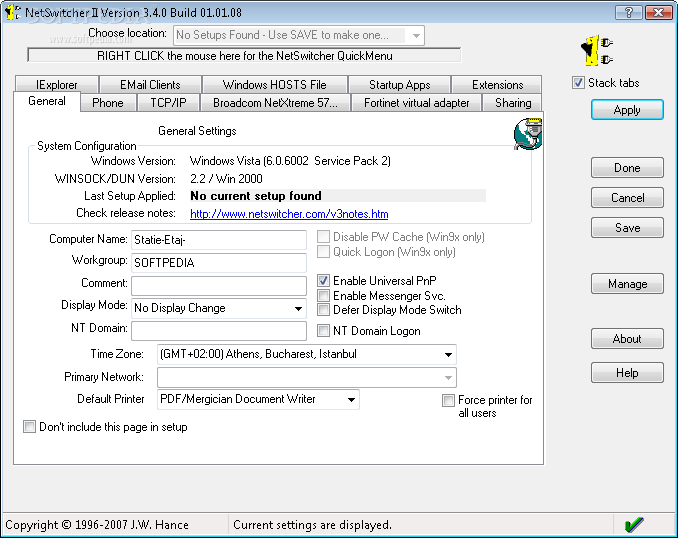Toggle the Stack tabs checkbox
Viewport: 678px width, 538px height.
coord(578,83)
